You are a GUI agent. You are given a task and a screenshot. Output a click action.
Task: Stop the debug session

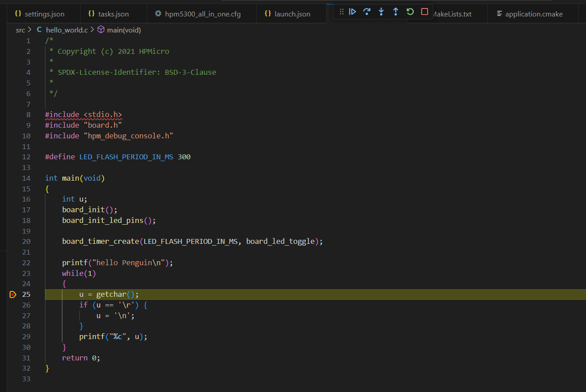[x=424, y=12]
